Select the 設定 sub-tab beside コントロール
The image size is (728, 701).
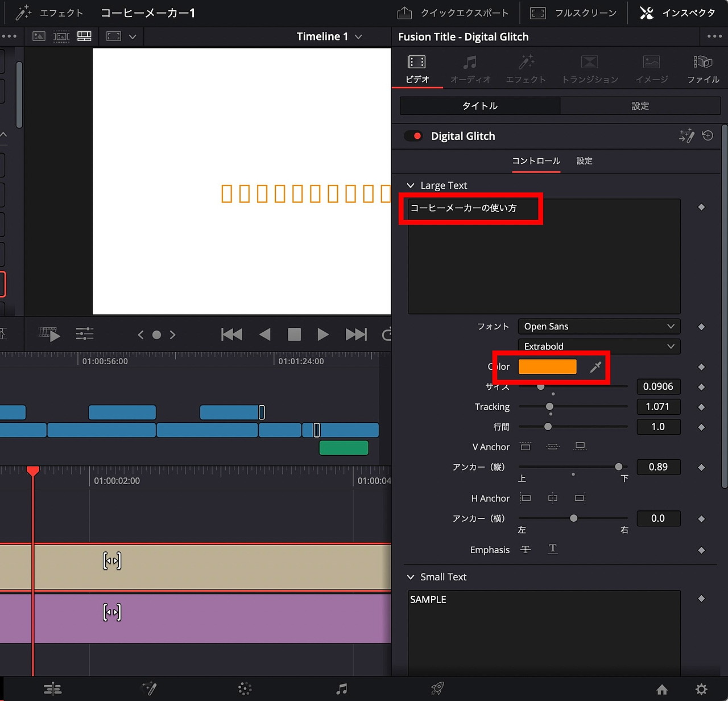[585, 161]
